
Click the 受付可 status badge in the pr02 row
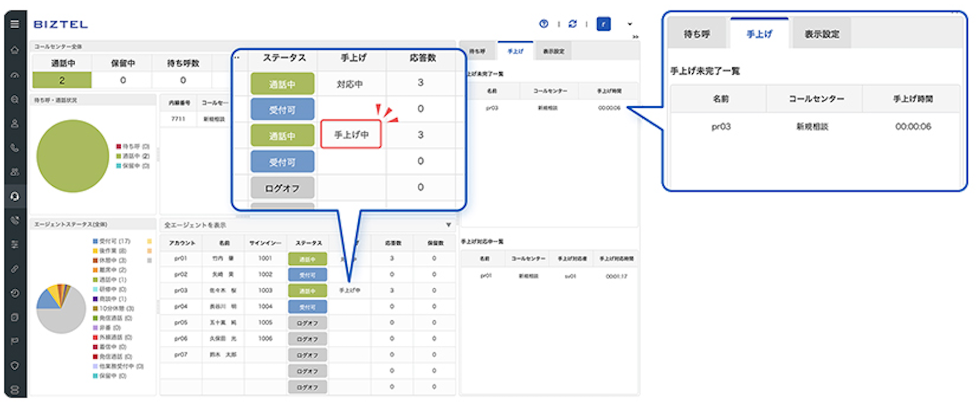click(x=308, y=275)
